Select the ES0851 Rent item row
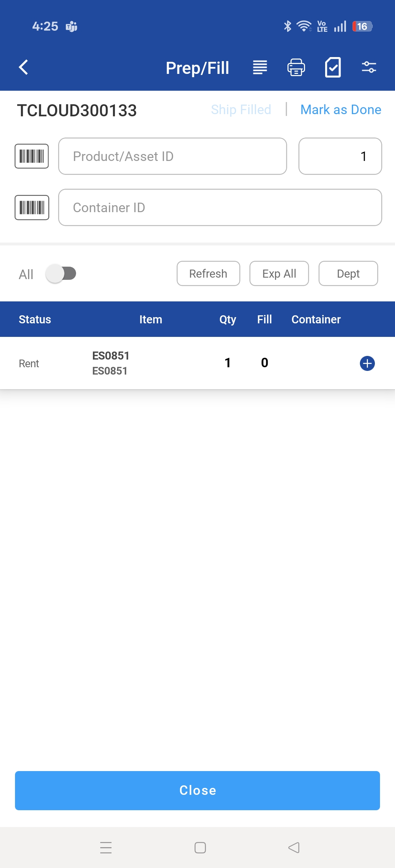 pos(146,363)
